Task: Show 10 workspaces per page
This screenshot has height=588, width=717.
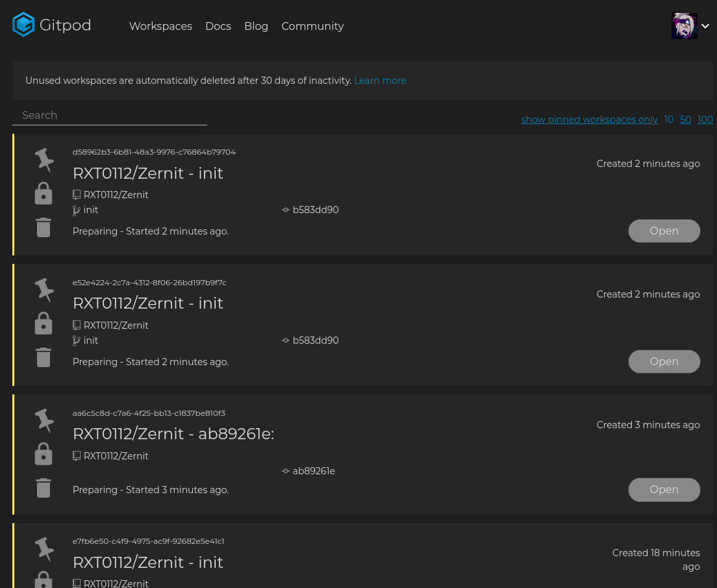Action: [x=668, y=120]
